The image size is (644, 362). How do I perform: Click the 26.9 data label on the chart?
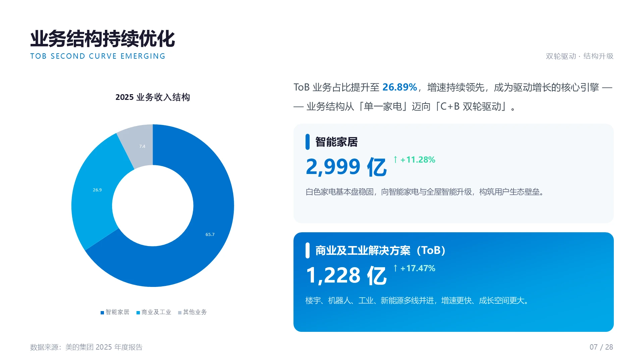pyautogui.click(x=97, y=190)
